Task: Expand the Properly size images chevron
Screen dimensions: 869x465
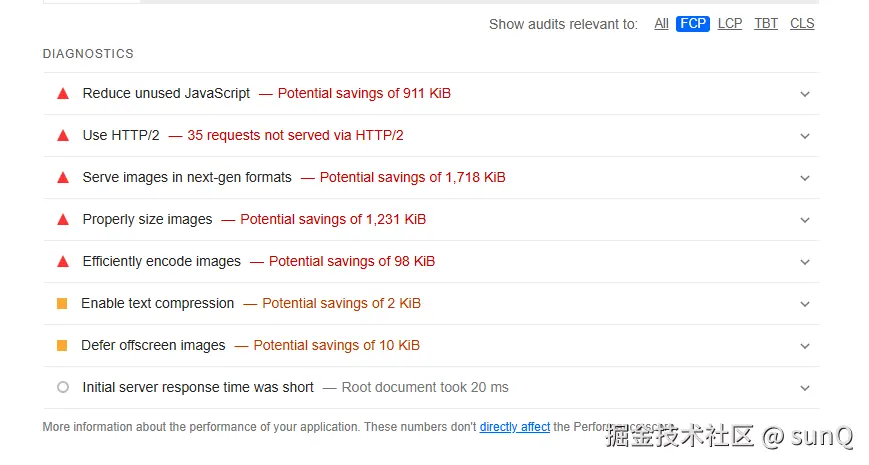Action: [805, 220]
